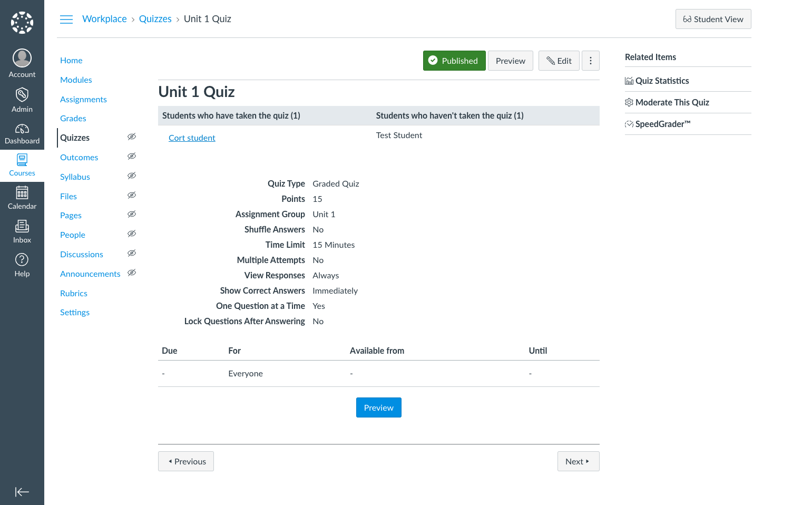Open the Help question-mark icon
Viewport: 812px width, 505px height.
pos(22,259)
